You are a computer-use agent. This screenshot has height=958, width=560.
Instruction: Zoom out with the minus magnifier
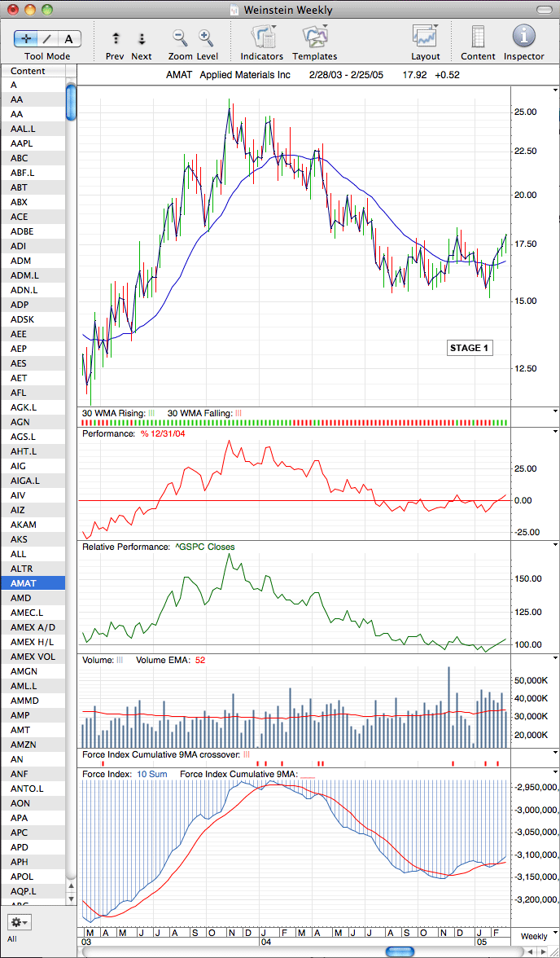pos(180,37)
